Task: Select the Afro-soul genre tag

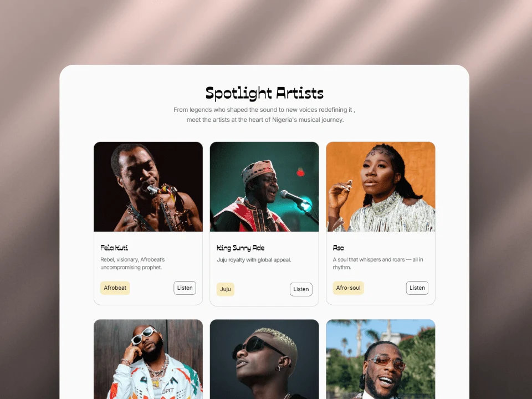Action: [x=348, y=288]
